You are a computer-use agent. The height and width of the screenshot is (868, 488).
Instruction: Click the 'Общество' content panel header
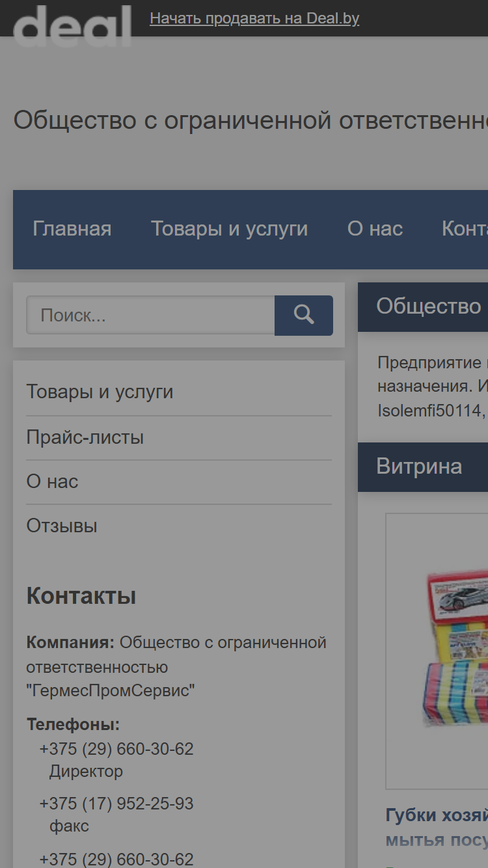423,307
